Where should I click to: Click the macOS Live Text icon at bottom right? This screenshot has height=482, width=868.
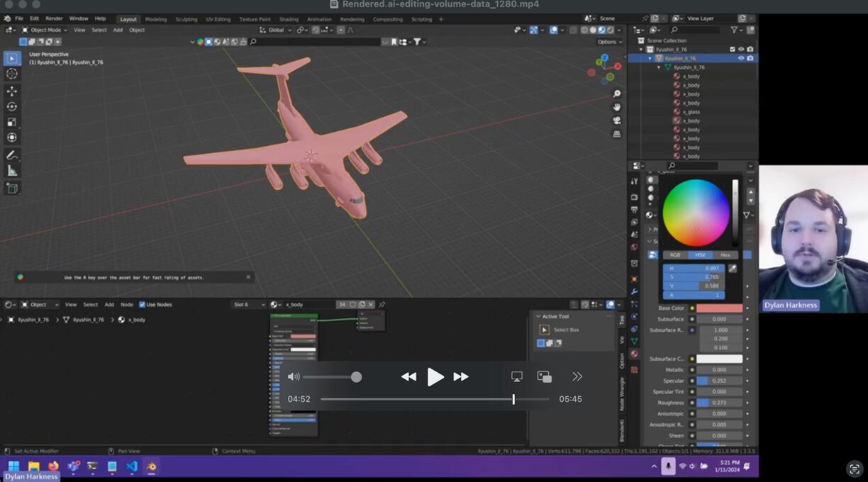(855, 469)
